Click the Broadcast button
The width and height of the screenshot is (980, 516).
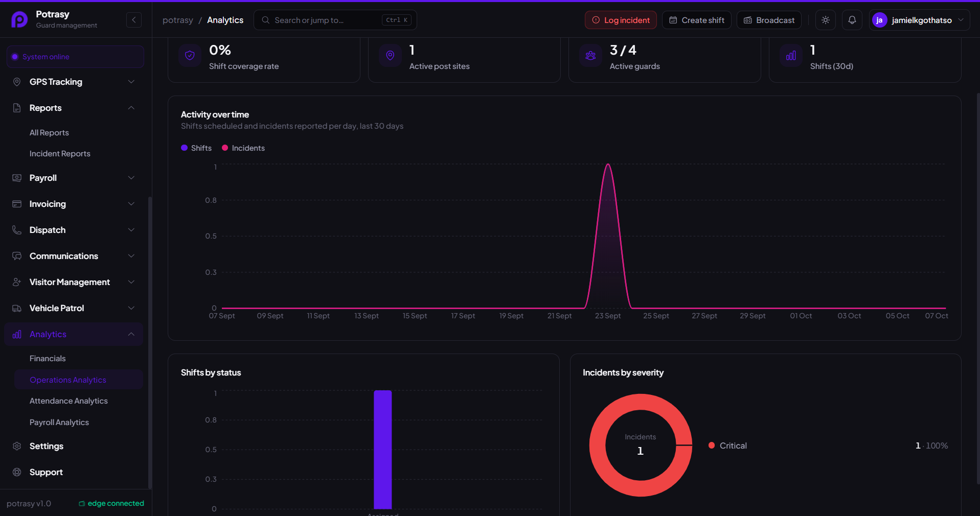tap(769, 20)
